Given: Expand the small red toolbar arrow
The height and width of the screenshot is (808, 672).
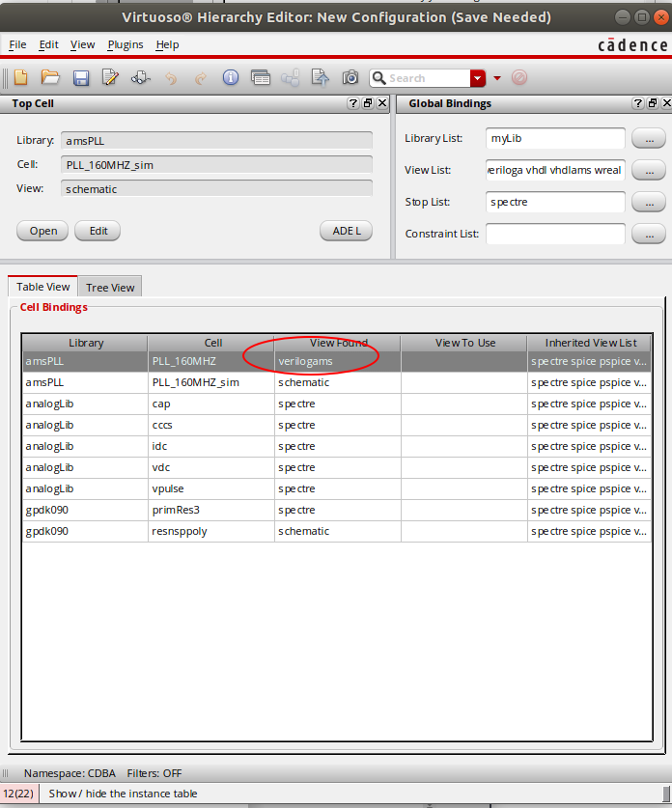Looking at the screenshot, I should (x=497, y=78).
